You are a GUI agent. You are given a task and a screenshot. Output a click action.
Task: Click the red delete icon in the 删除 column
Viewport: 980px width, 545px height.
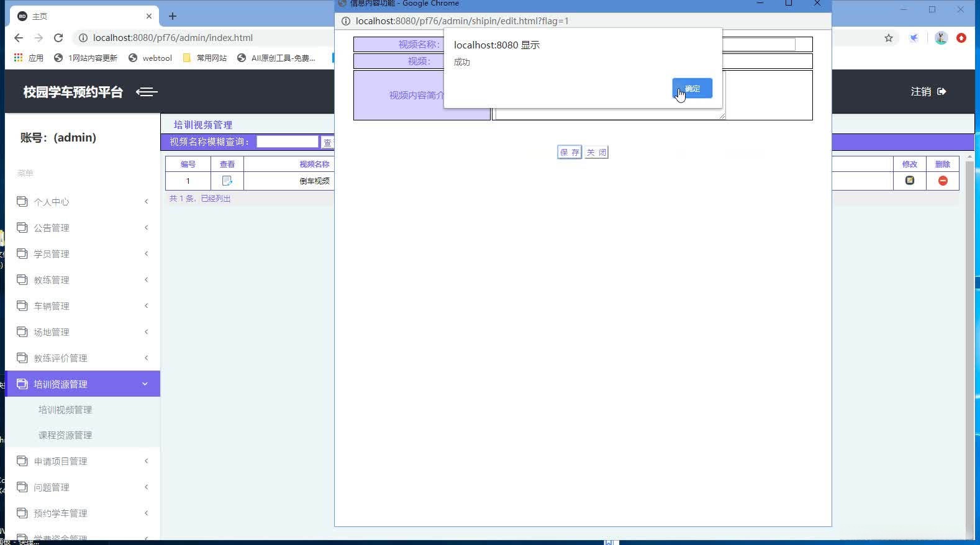coord(943,181)
